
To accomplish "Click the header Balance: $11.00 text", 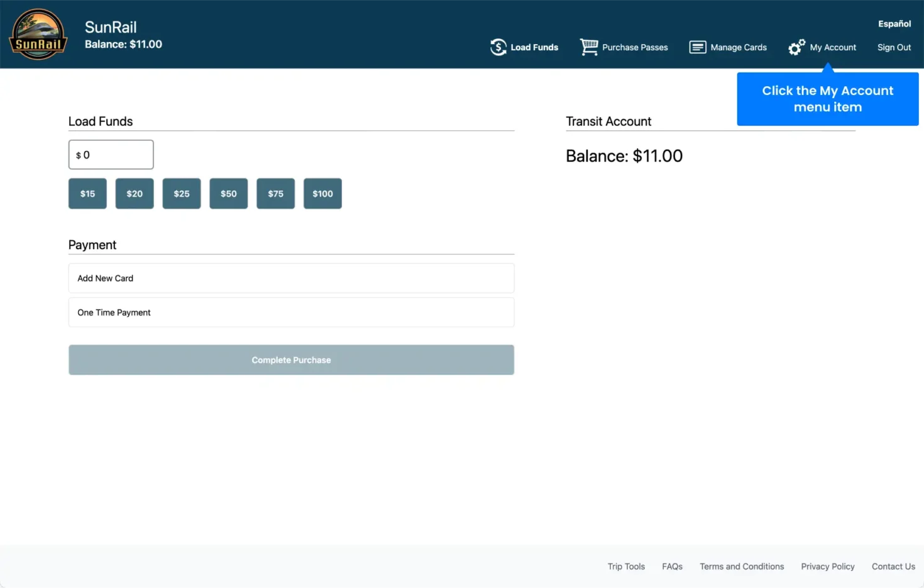I will (x=123, y=44).
